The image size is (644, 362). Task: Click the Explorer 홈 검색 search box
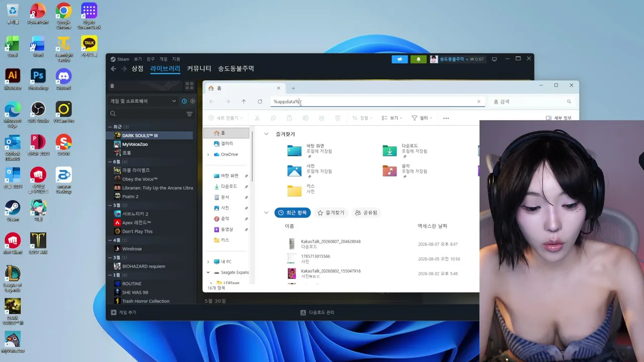tap(532, 102)
